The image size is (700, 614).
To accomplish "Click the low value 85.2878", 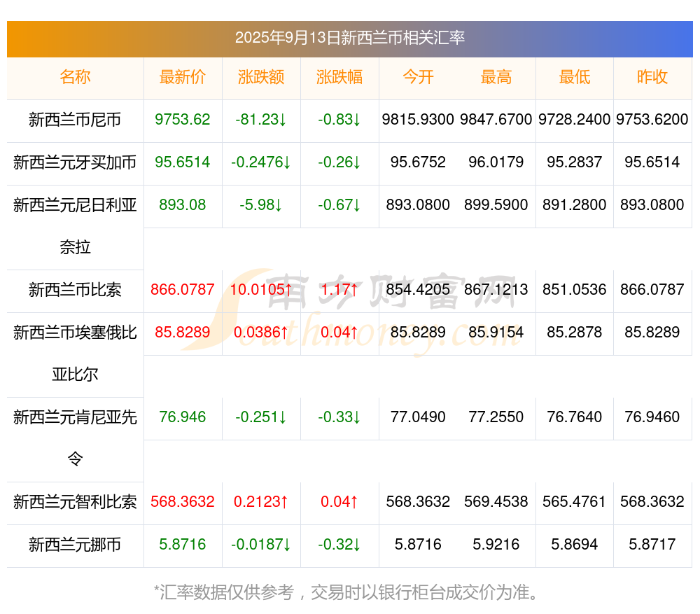I will point(575,333).
